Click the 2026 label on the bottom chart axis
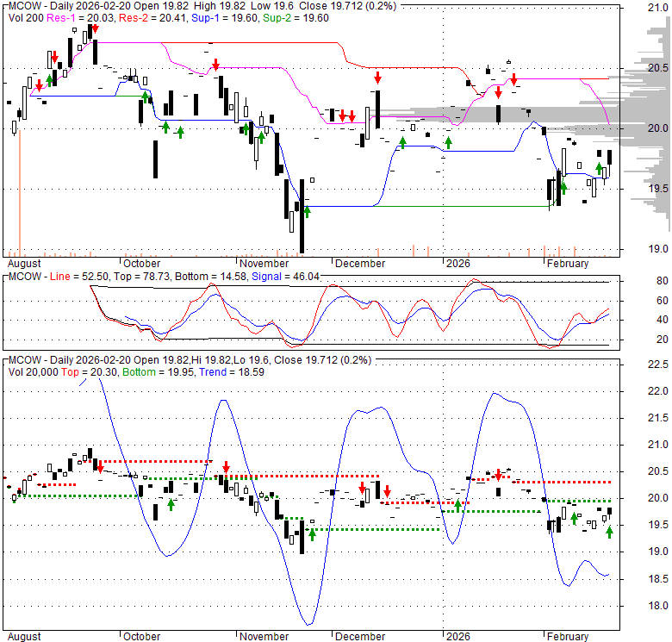The width and height of the screenshot is (672, 642). [457, 636]
